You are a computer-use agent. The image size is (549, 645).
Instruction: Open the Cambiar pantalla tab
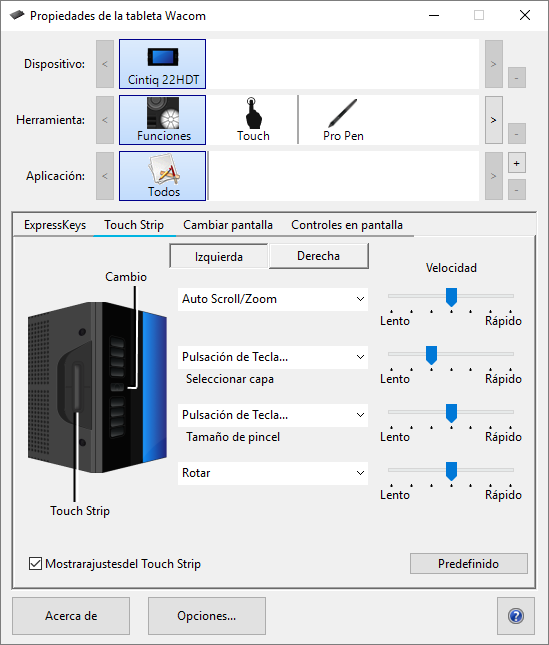[x=228, y=225]
